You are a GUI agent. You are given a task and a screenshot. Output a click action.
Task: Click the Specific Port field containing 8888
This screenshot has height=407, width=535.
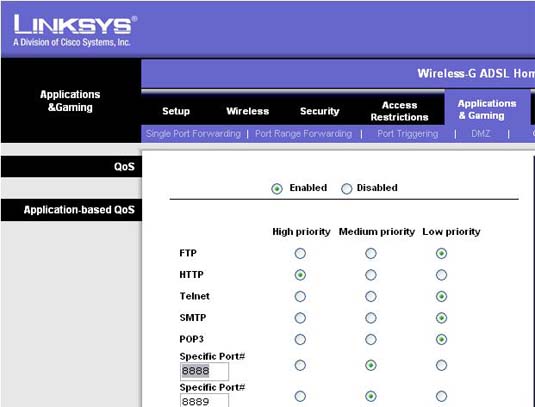(204, 371)
